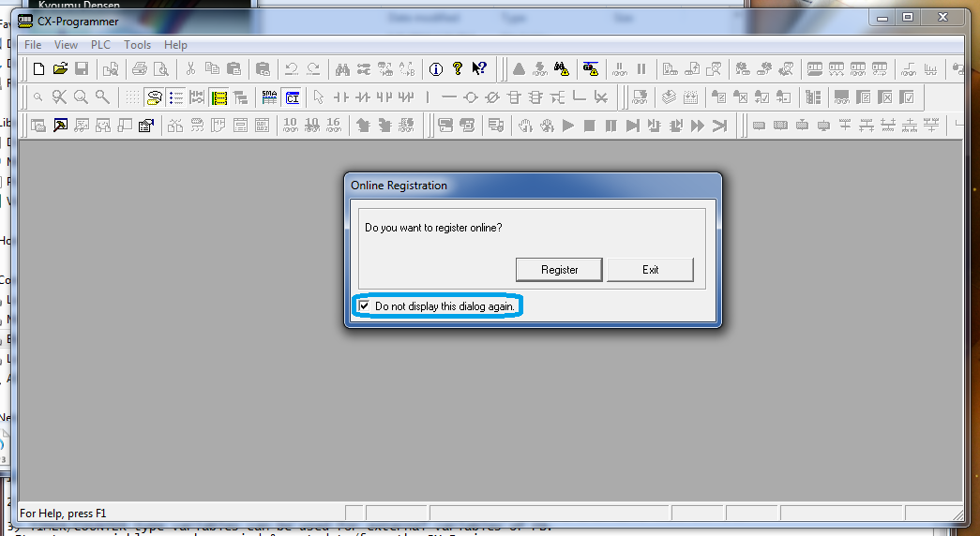Click 'For Help, press F1' status text
980x536 pixels.
pyautogui.click(x=63, y=514)
